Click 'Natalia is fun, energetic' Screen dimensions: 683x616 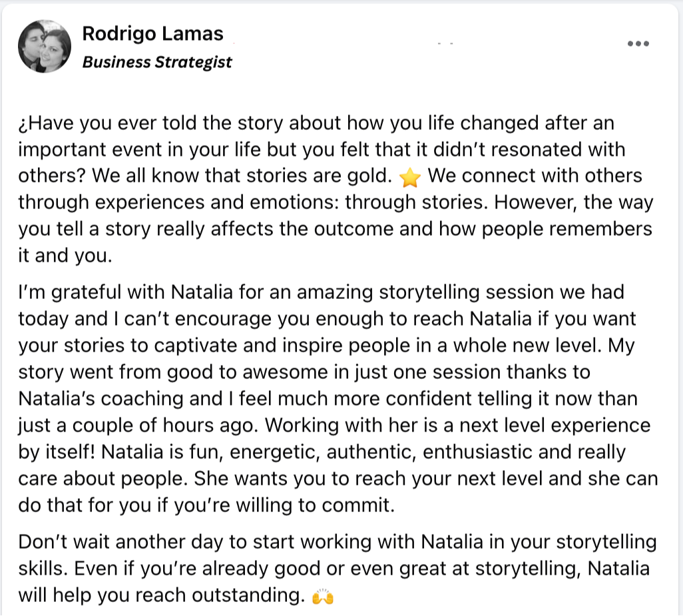click(211, 452)
